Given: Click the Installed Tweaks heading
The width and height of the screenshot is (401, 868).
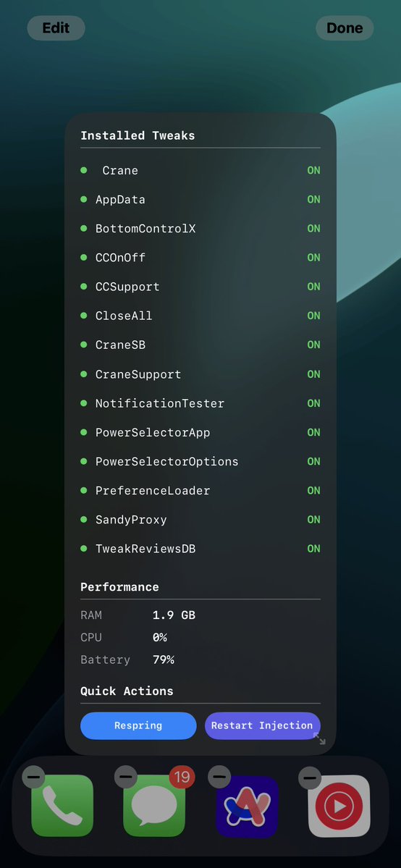Looking at the screenshot, I should pyautogui.click(x=138, y=135).
